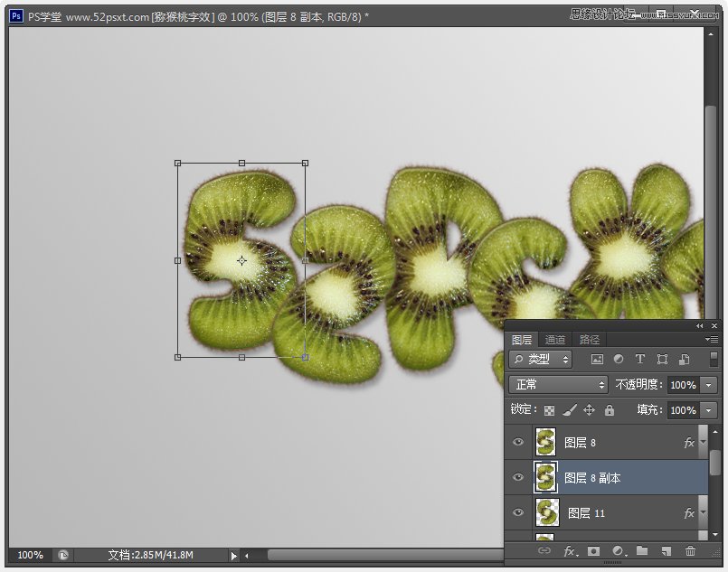Expand the 类型 filter type dropdown
Image resolution: width=728 pixels, height=572 pixels.
[540, 360]
